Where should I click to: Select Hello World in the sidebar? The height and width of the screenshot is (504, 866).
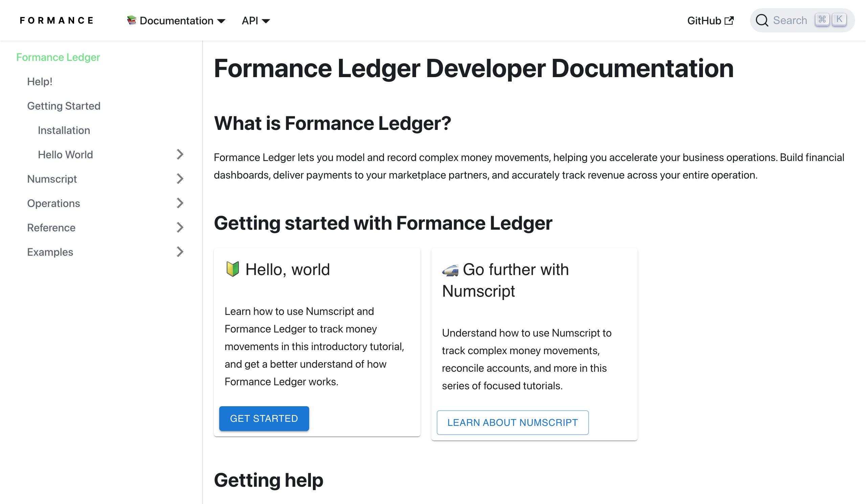(x=65, y=155)
